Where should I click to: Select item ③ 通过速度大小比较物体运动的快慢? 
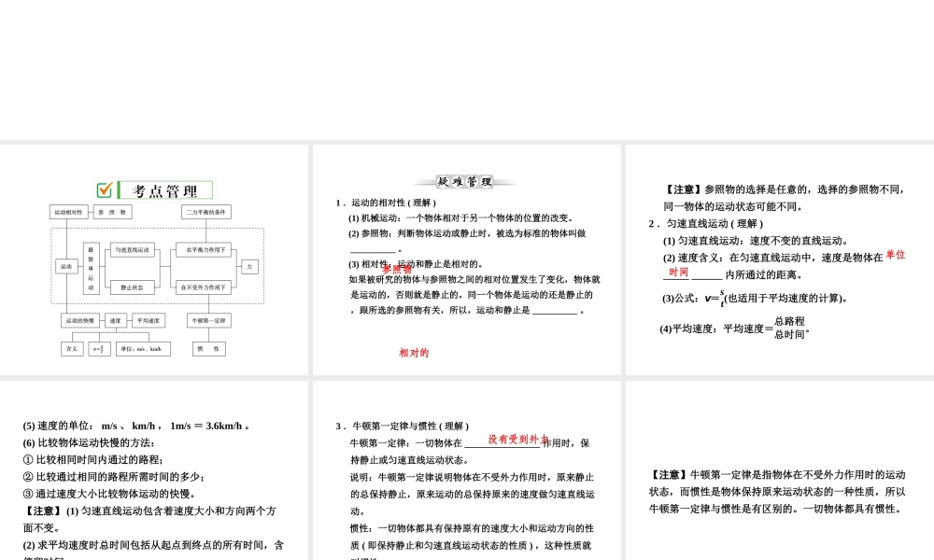pos(109,494)
